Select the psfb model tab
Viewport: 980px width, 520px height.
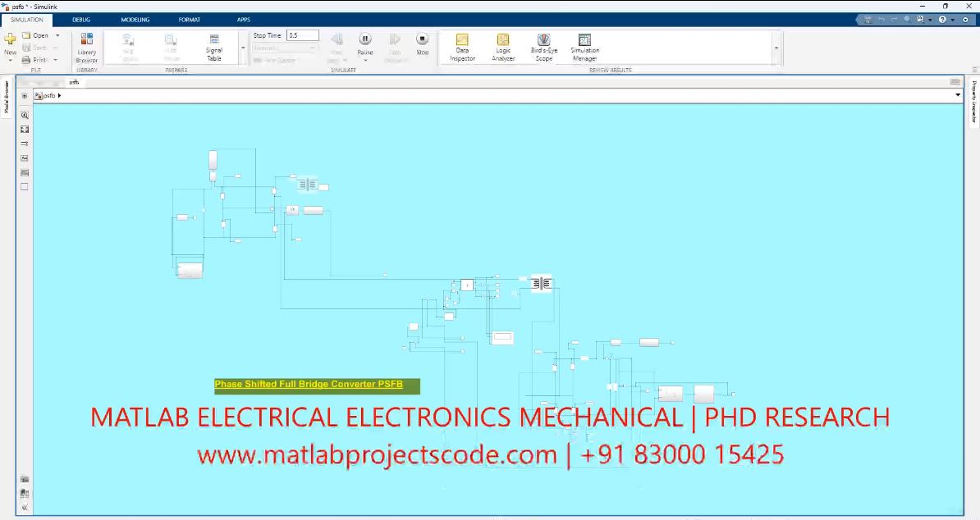pos(74,82)
